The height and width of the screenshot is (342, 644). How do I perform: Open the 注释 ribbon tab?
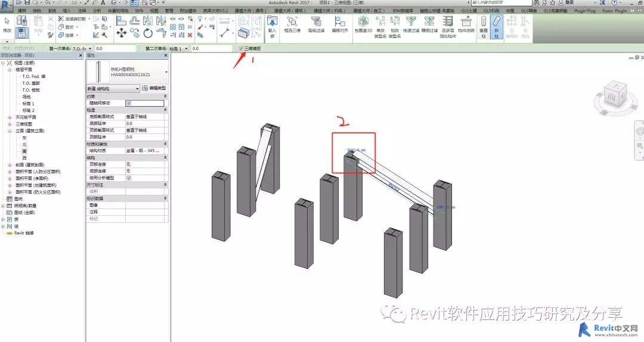point(82,11)
